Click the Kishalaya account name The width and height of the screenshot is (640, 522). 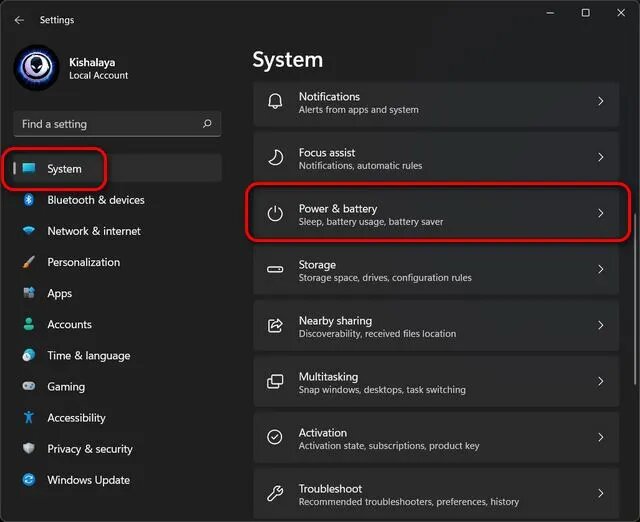[92, 62]
